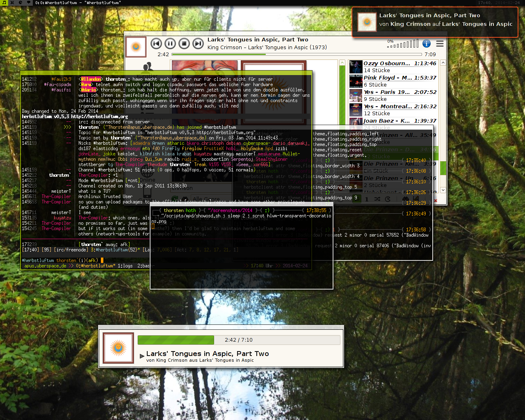Select the Yes - Paris album in the playlist
This screenshot has height=420, width=525.
(x=394, y=96)
